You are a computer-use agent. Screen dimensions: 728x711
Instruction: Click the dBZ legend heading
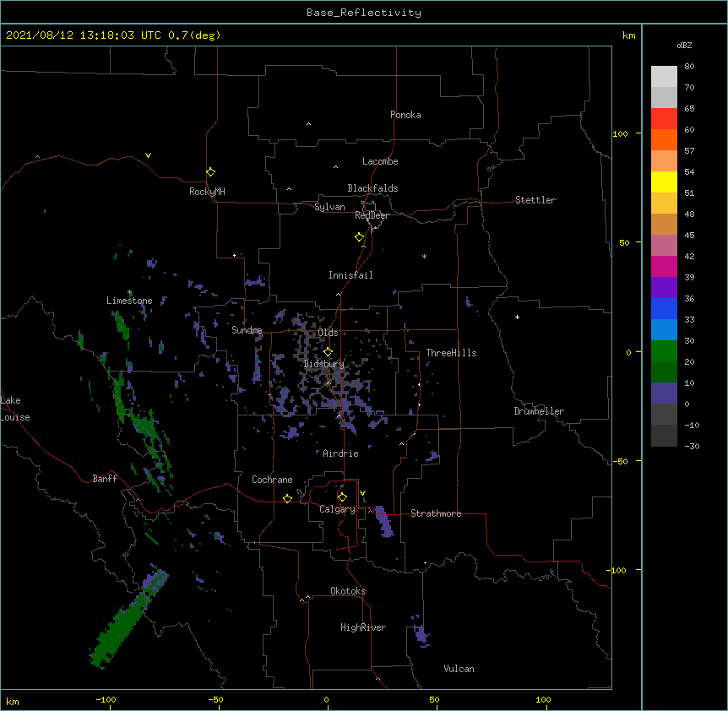tap(684, 45)
